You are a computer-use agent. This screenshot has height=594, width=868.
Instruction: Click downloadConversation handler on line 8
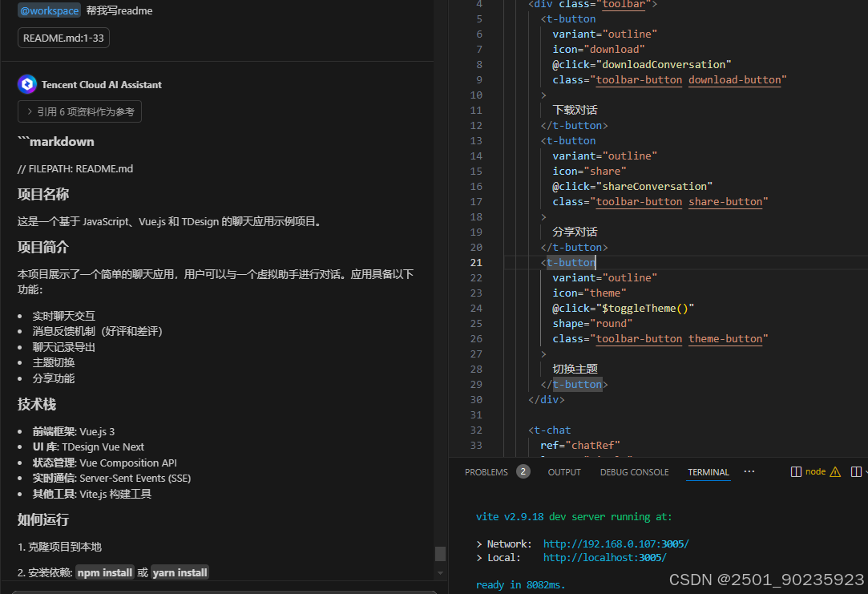click(x=664, y=65)
